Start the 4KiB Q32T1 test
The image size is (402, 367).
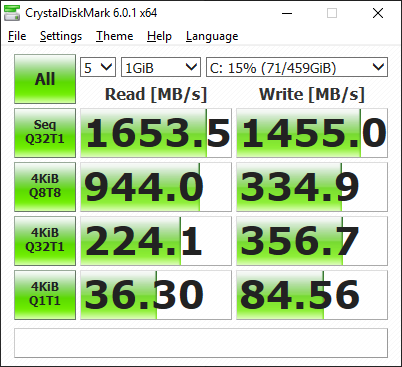(x=45, y=241)
